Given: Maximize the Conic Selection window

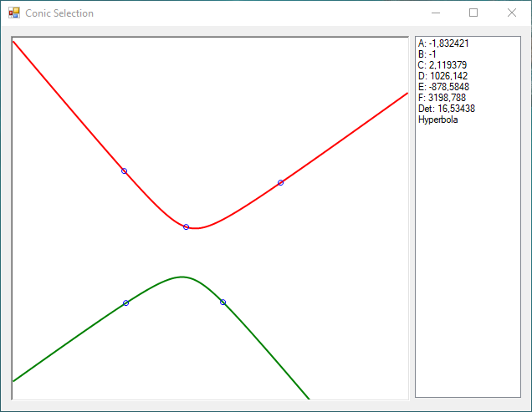Looking at the screenshot, I should [473, 13].
